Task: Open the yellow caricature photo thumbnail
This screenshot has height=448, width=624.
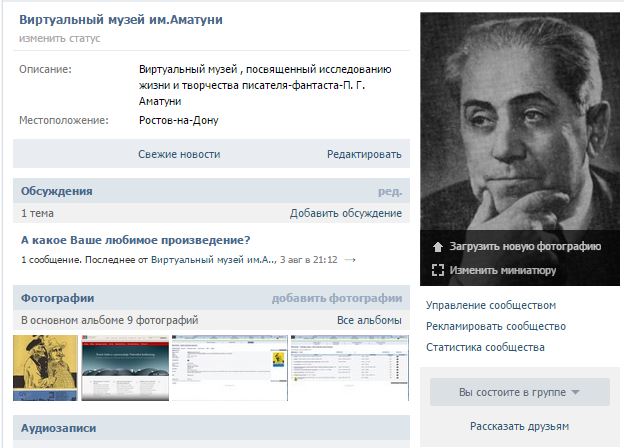Action: pos(45,368)
